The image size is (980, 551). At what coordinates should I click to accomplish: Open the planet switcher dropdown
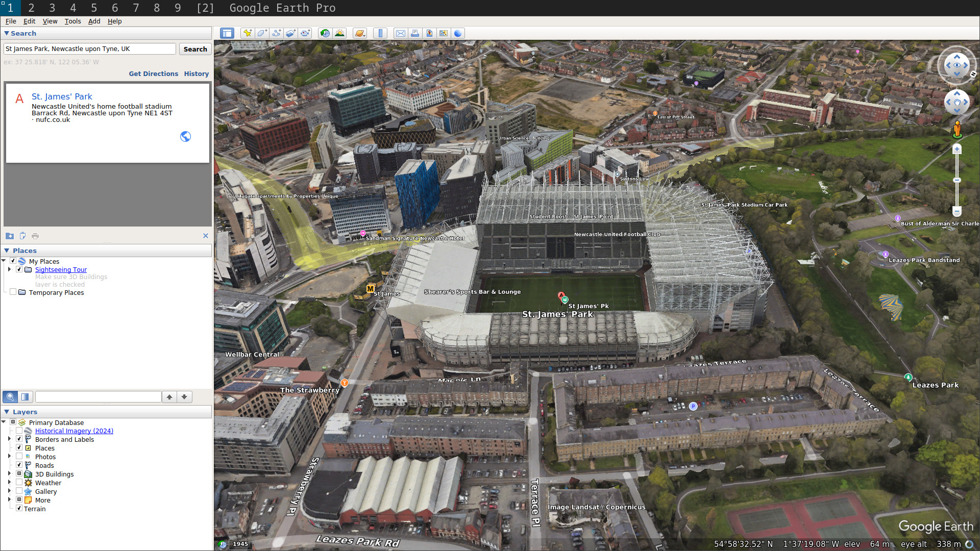(x=360, y=33)
